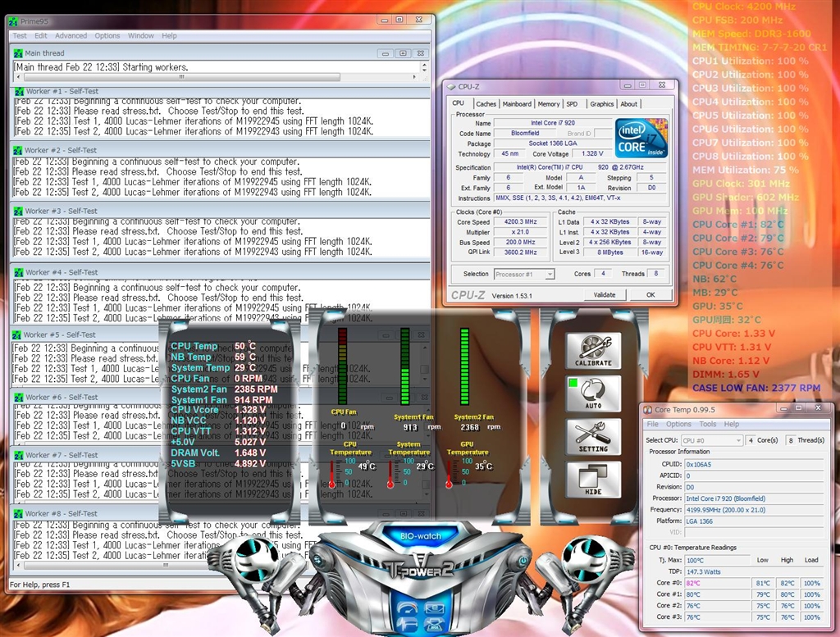This screenshot has width=840, height=637.
Task: Open the speedometer gauge icon on T-Power2
Action: point(408,607)
